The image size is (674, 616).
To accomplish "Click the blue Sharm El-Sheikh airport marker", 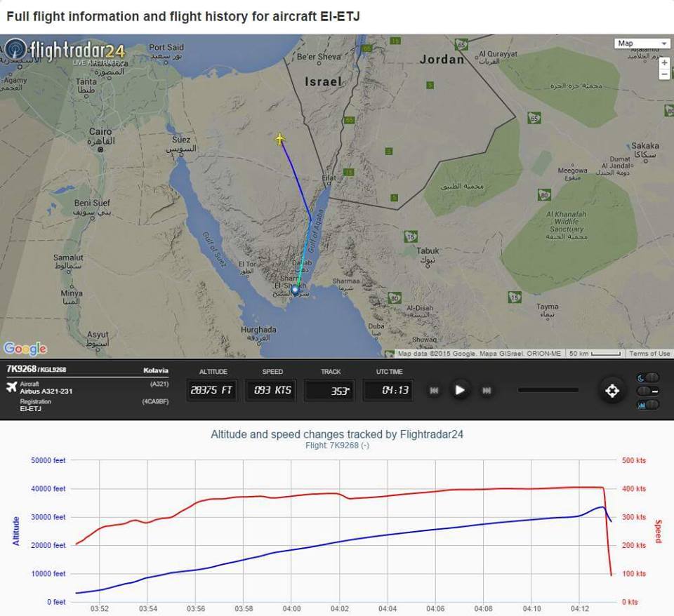I will pyautogui.click(x=295, y=289).
